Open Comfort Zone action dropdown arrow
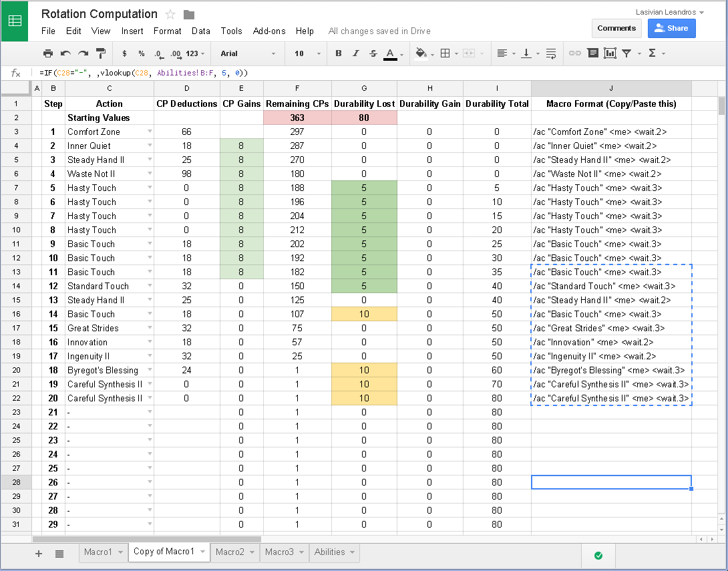This screenshot has width=728, height=571. coord(150,132)
